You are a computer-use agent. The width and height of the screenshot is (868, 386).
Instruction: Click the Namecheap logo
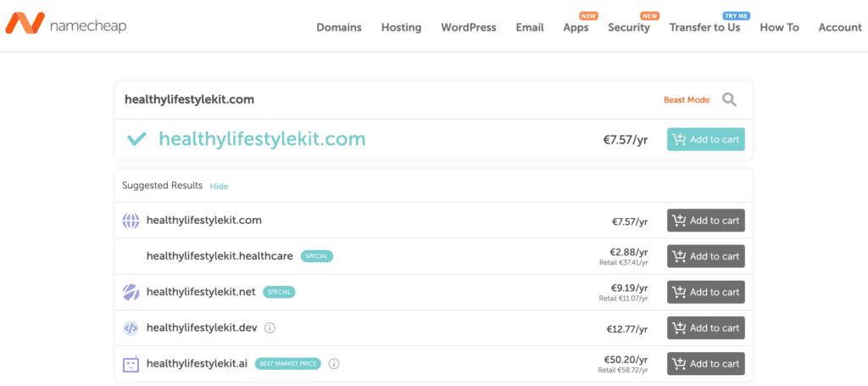66,24
